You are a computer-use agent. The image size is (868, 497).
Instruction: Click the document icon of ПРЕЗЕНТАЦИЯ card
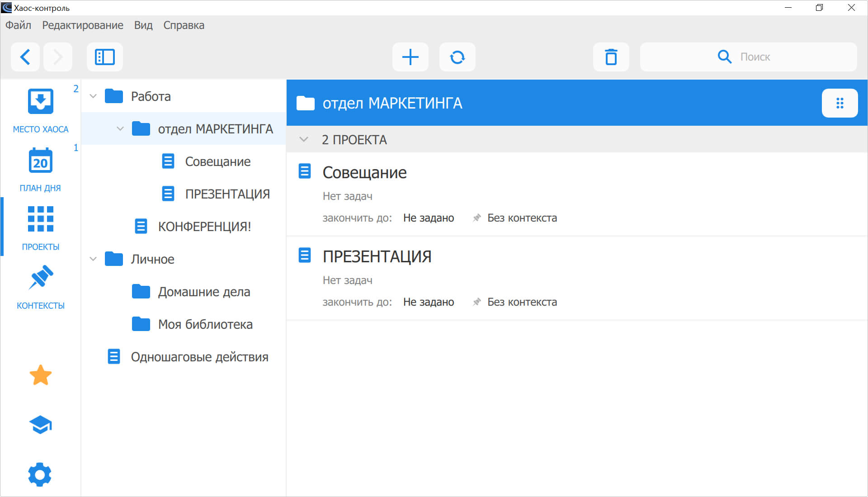305,255
